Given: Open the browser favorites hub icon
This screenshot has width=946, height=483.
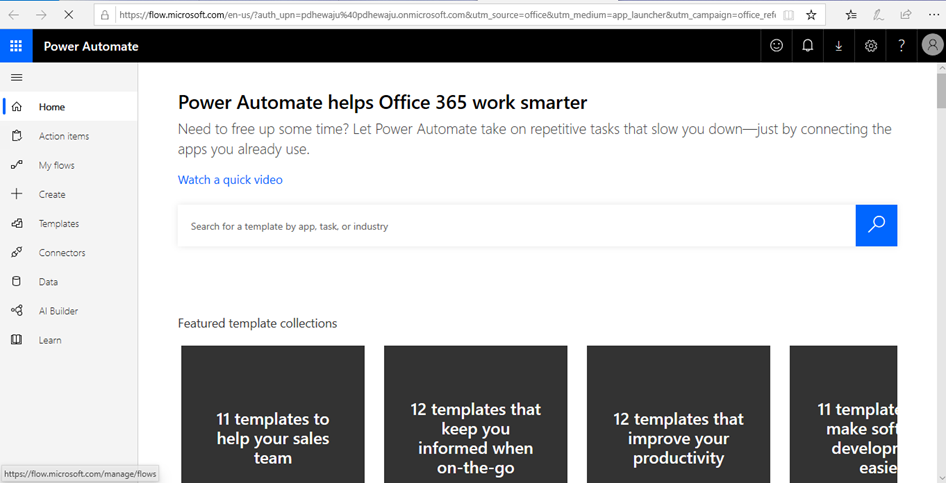Looking at the screenshot, I should point(851,15).
